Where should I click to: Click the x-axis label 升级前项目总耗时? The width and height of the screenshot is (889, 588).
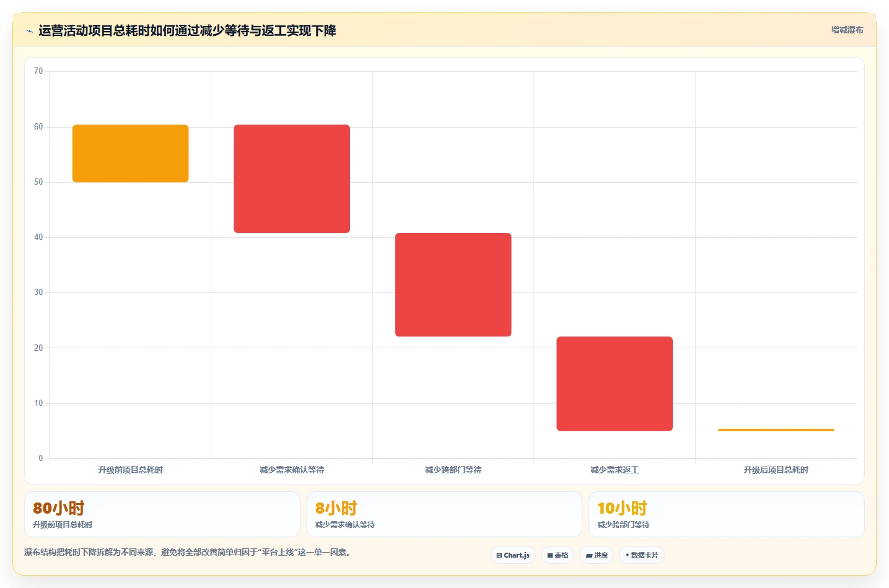[x=131, y=470]
